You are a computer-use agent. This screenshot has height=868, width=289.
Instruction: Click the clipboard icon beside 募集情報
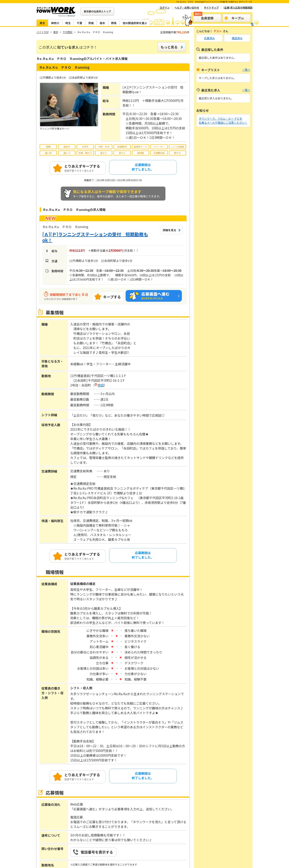[41, 312]
